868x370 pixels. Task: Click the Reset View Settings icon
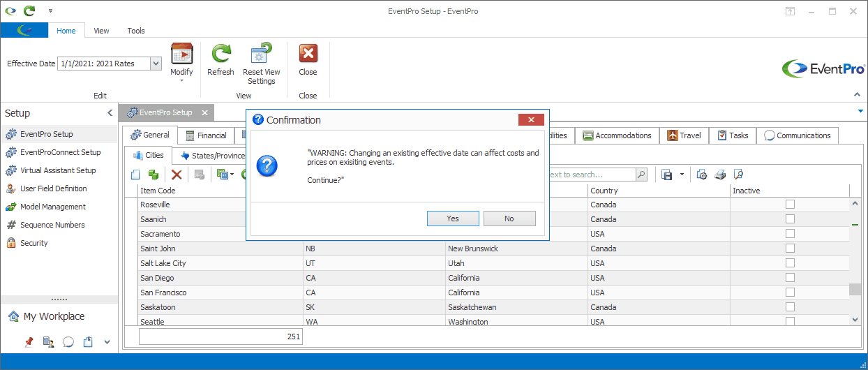pyautogui.click(x=262, y=54)
